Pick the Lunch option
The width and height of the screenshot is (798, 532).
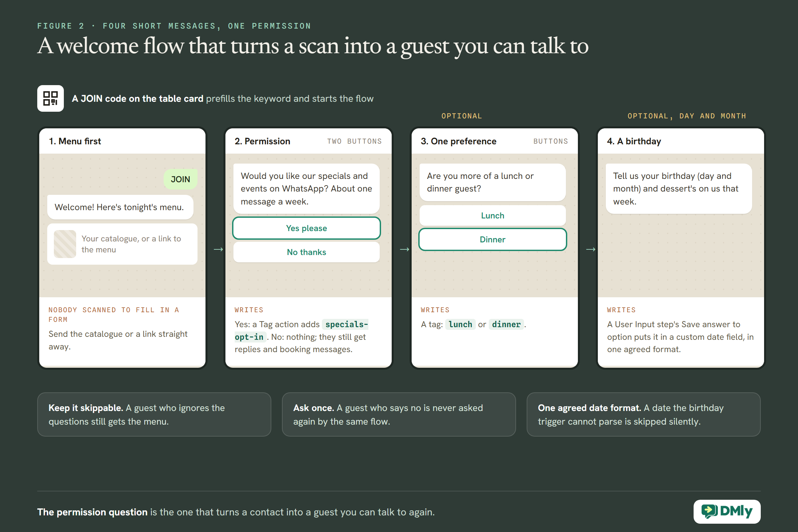point(492,215)
